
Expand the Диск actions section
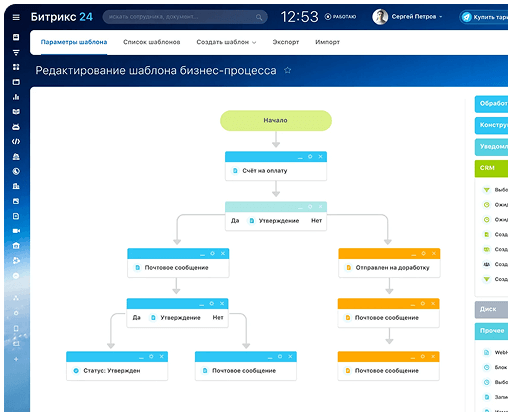491,309
